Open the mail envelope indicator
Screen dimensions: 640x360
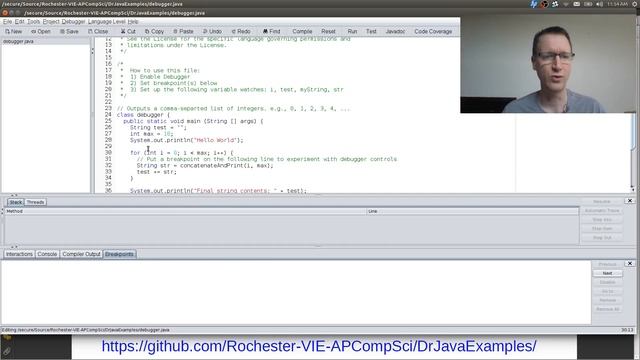[x=576, y=4]
